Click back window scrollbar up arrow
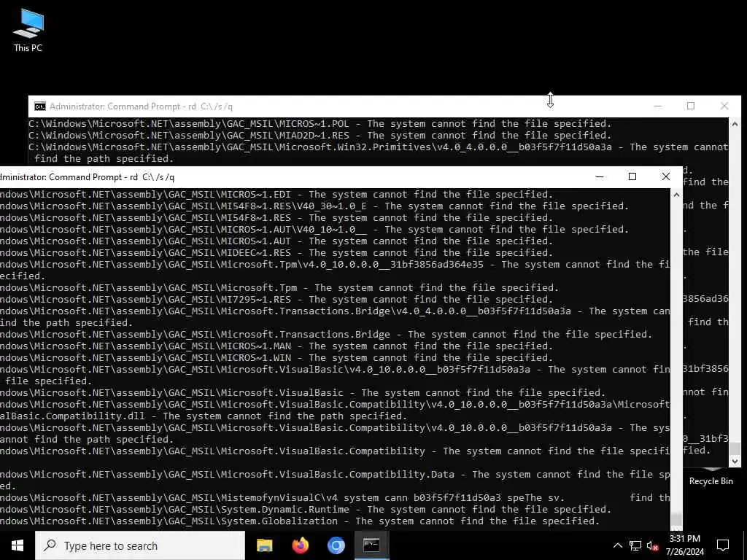Image resolution: width=747 pixels, height=560 pixels. 735,124
